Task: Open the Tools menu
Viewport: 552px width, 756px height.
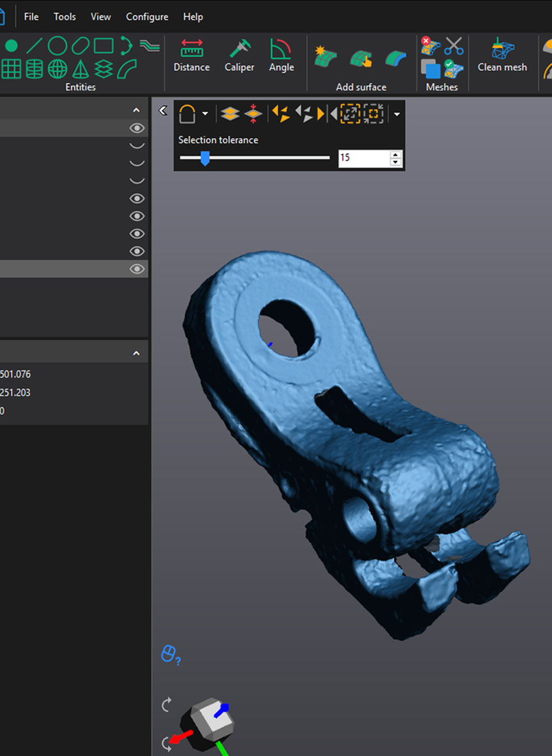Action: tap(65, 17)
